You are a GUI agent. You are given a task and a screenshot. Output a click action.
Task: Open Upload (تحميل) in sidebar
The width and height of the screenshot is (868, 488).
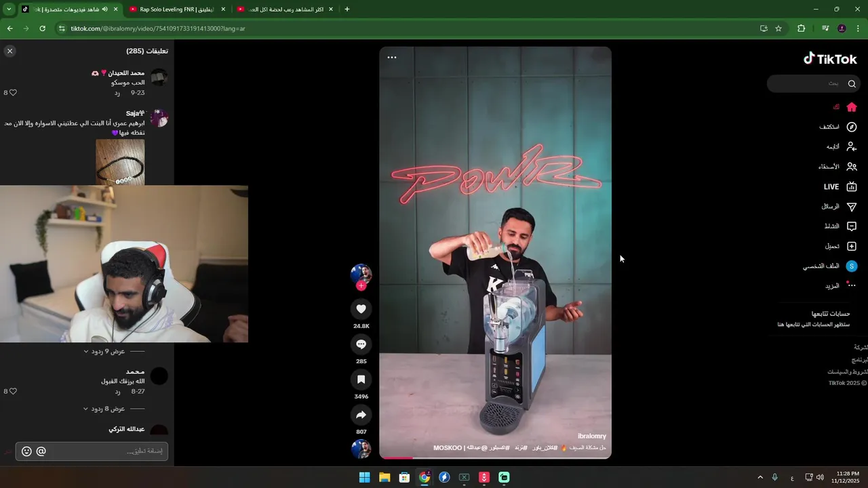click(841, 246)
